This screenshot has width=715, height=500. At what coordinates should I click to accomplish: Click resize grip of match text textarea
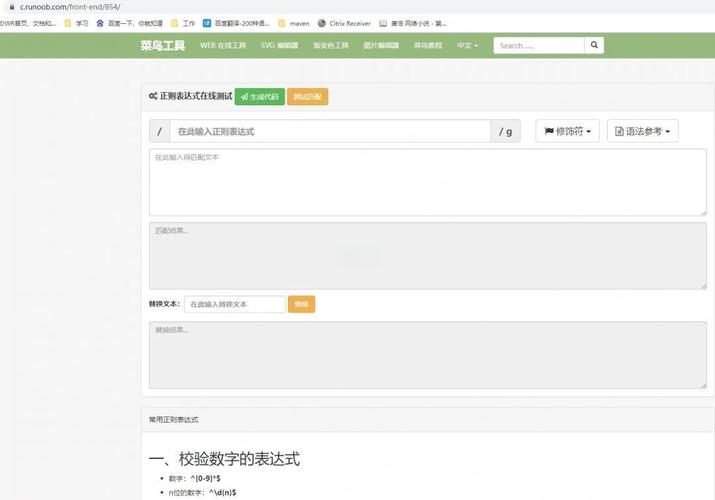click(x=703, y=212)
